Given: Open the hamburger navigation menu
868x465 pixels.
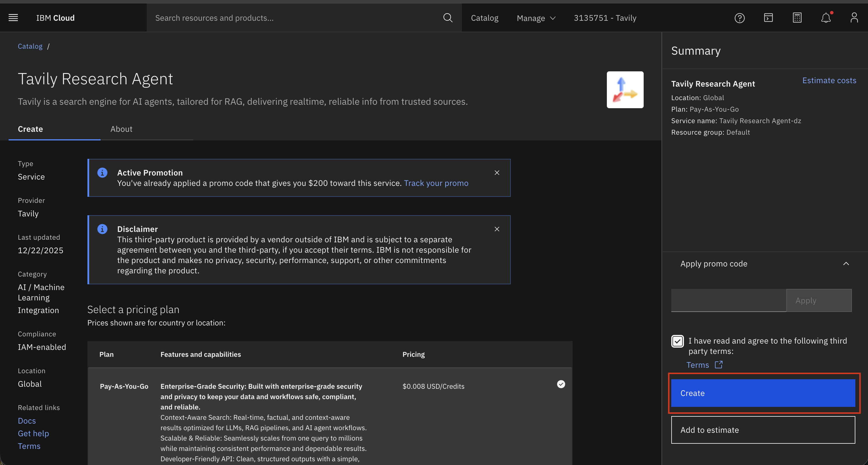Looking at the screenshot, I should pyautogui.click(x=13, y=18).
